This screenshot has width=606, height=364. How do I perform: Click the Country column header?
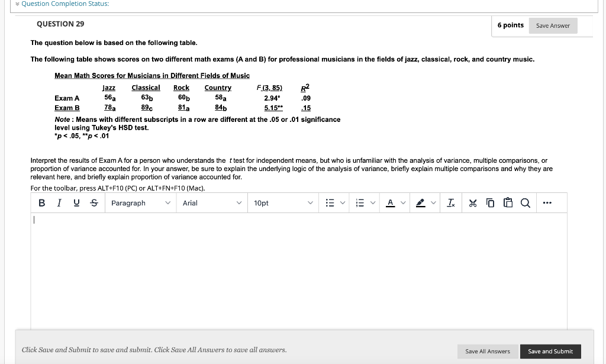pos(218,88)
